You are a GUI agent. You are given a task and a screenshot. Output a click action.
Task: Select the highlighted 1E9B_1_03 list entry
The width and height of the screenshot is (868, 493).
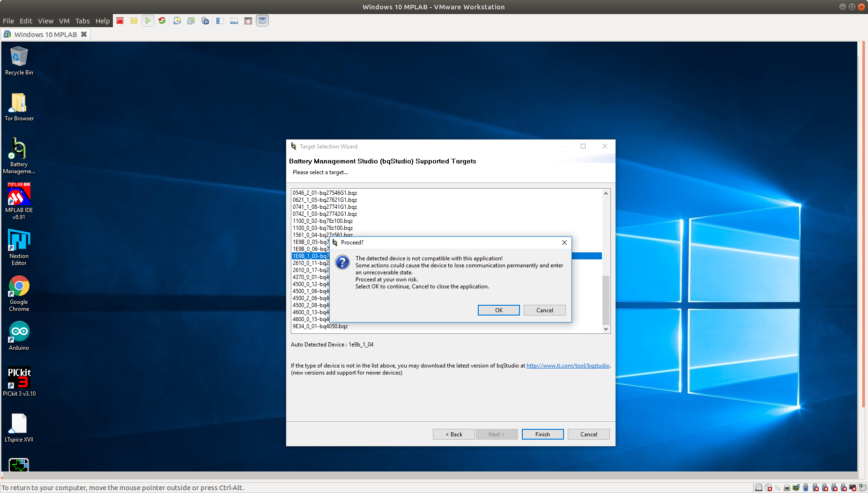311,256
